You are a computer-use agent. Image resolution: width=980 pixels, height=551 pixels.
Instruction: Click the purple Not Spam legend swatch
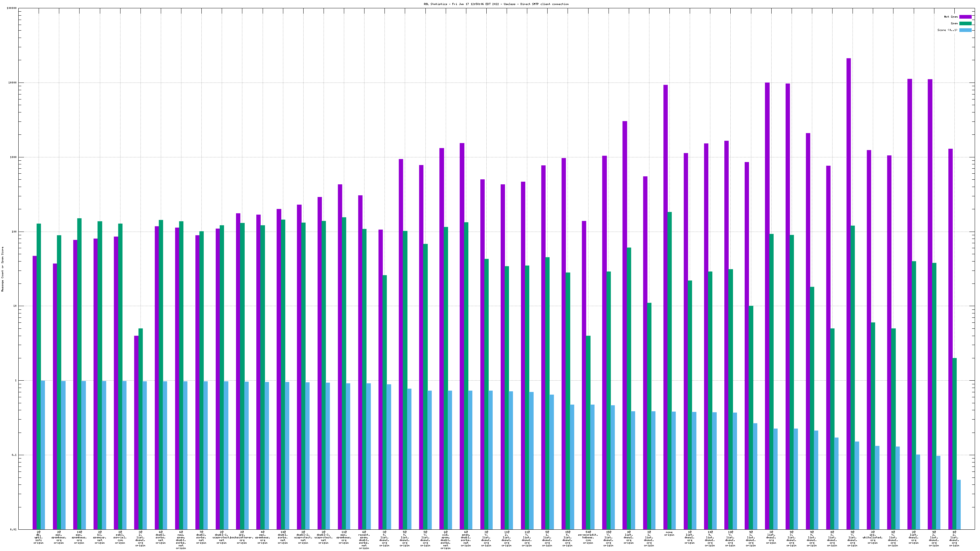[965, 17]
